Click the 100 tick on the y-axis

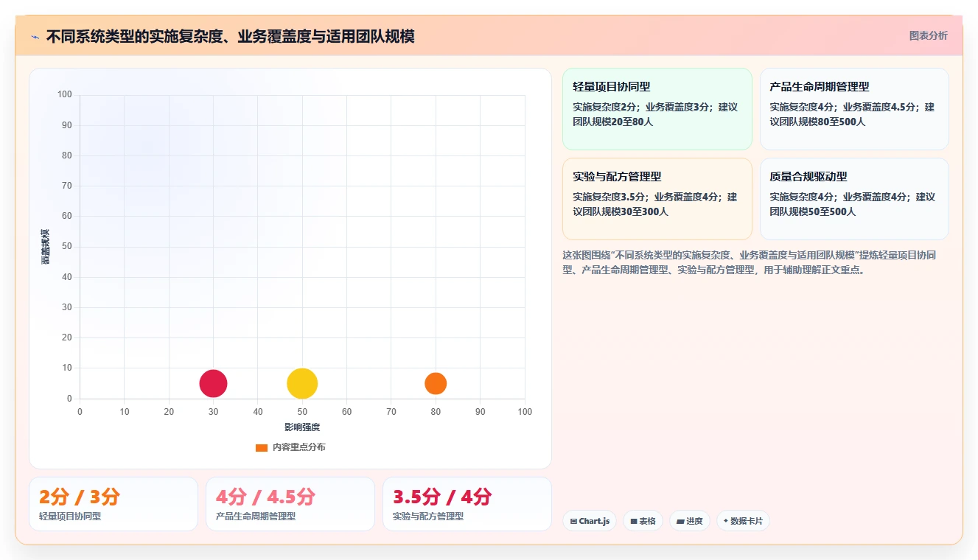click(x=65, y=94)
